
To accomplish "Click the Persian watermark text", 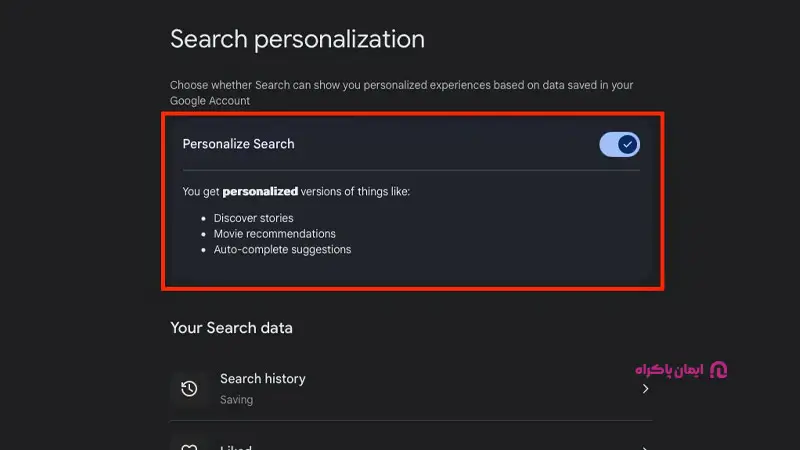I will [x=669, y=370].
